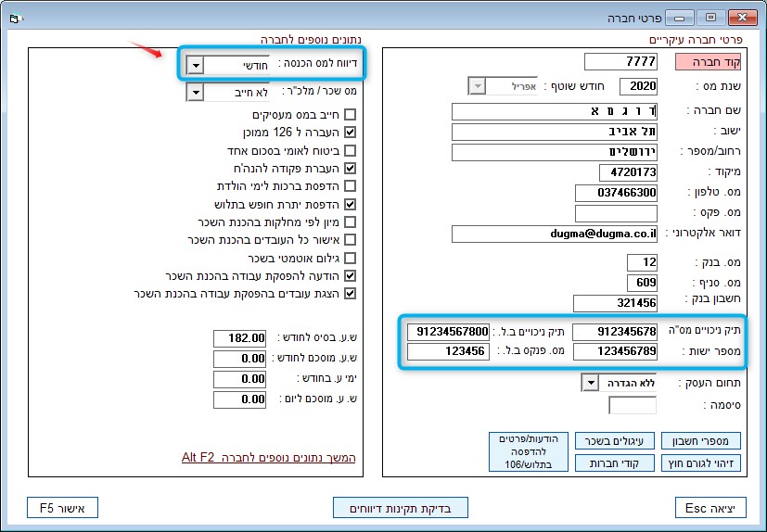Open דיווח למס הכנסה dropdown arrow
This screenshot has width=767, height=532.
pyautogui.click(x=195, y=65)
